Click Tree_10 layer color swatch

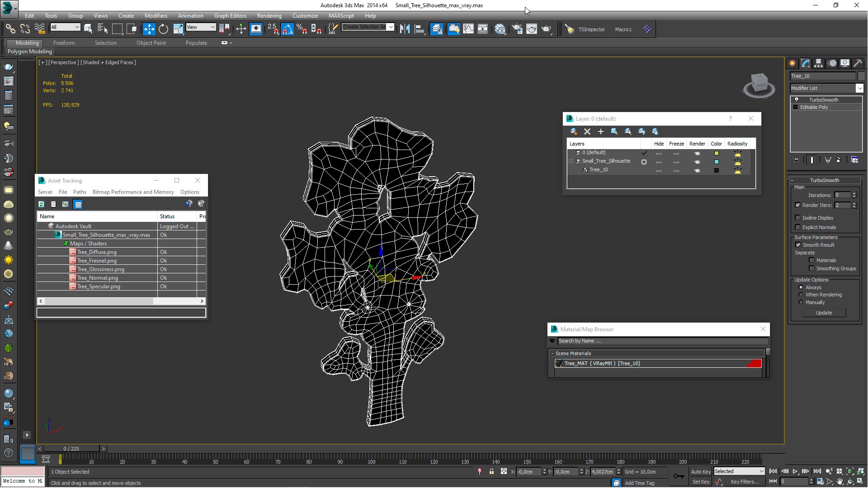(x=716, y=170)
